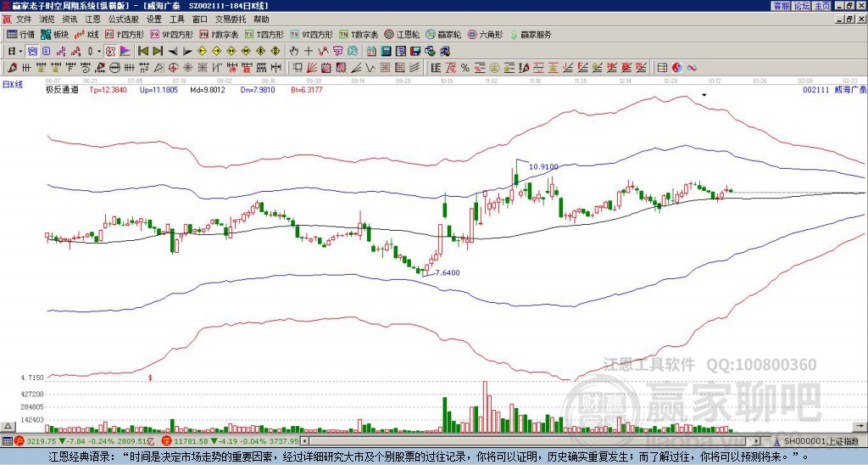Expand indicator panel with triangle button
The width and height of the screenshot is (868, 465).
tap(8, 426)
